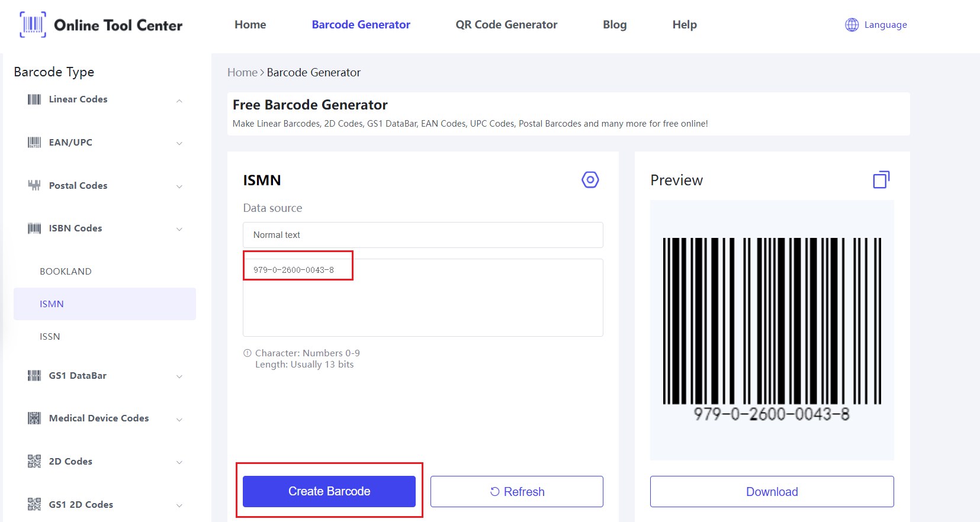This screenshot has height=522, width=980.
Task: Click the Language link text
Action: click(x=885, y=25)
